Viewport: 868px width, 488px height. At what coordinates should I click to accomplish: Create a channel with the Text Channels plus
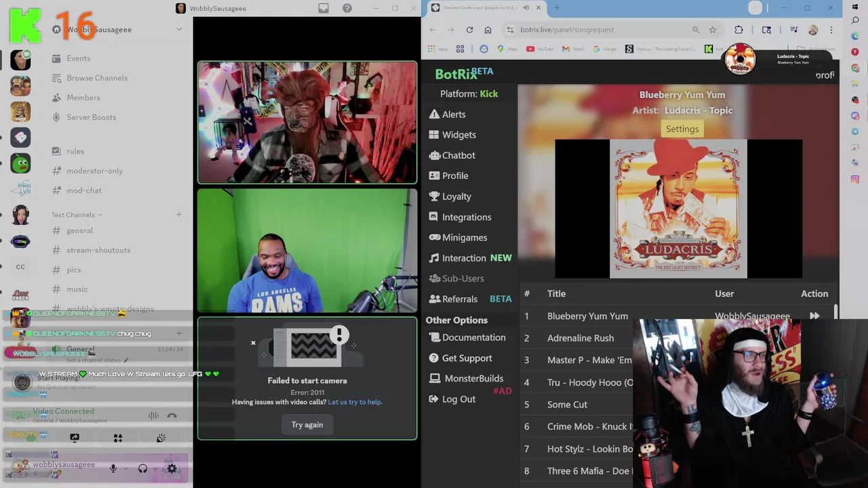[x=179, y=215]
